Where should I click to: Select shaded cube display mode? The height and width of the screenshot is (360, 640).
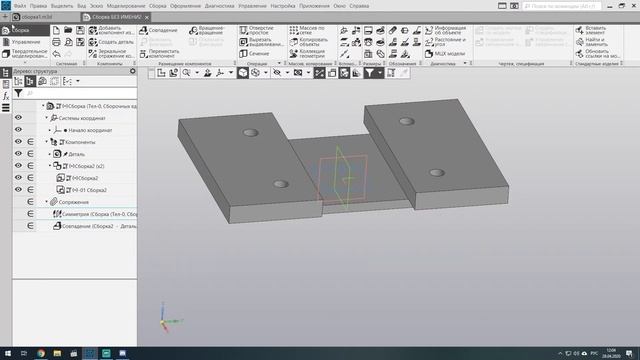click(x=243, y=73)
